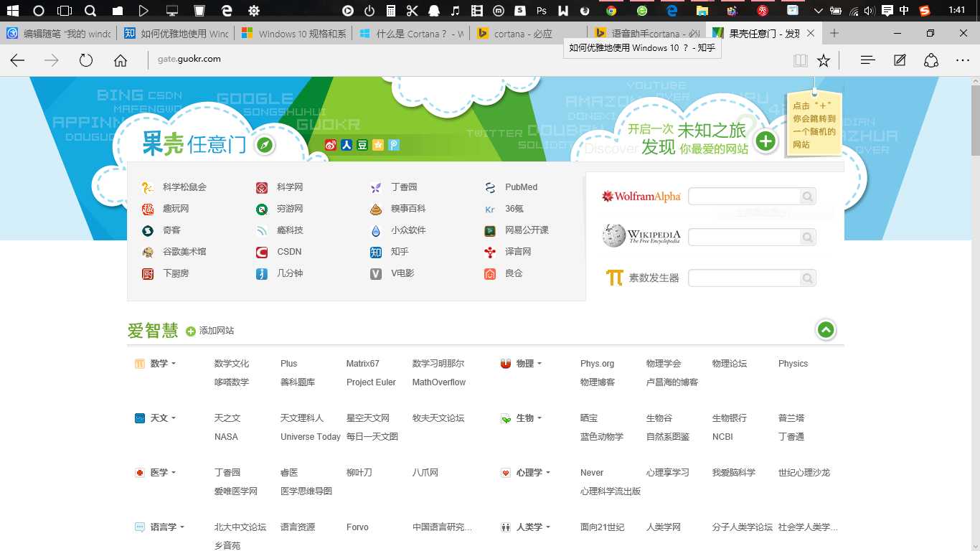Open the MathOverflow link

[x=439, y=382]
